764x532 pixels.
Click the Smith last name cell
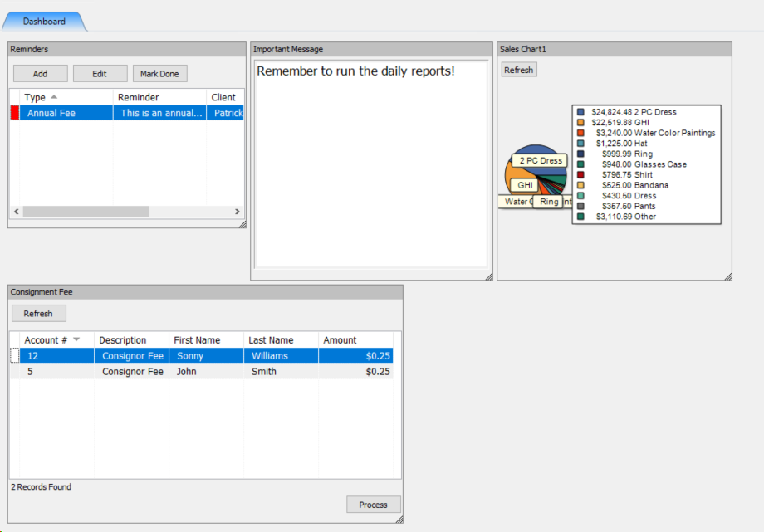tap(282, 371)
